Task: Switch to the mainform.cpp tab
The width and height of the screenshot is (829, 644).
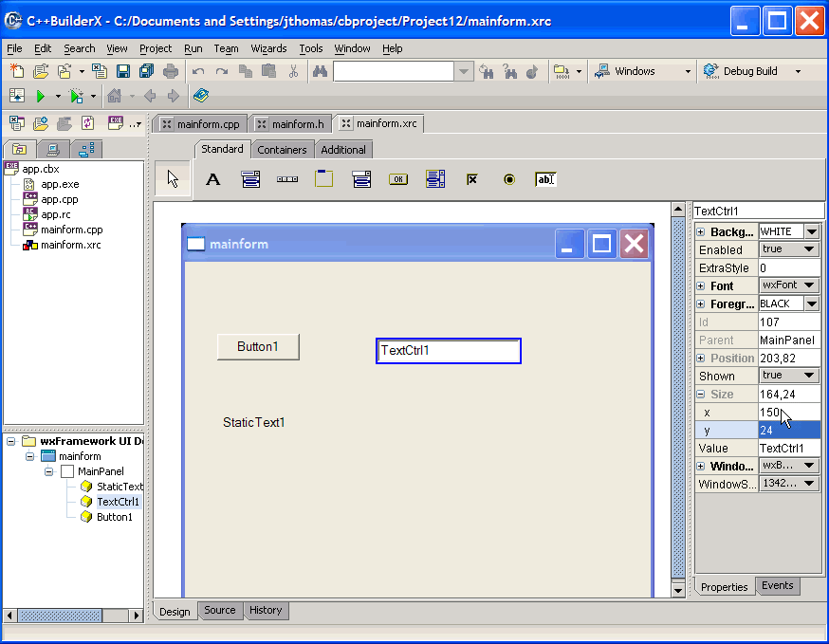Action: coord(201,124)
